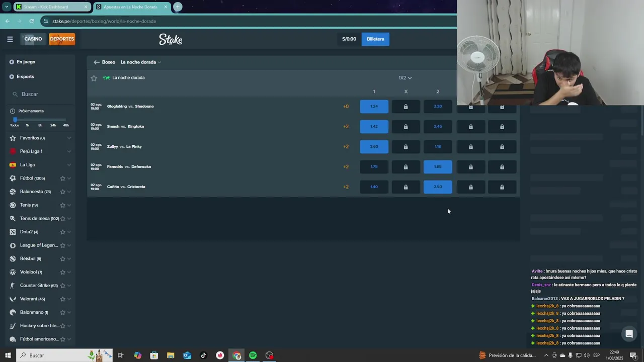Toggle favorite star for Valorant
Screen dimensions: 644x362
coord(63,299)
